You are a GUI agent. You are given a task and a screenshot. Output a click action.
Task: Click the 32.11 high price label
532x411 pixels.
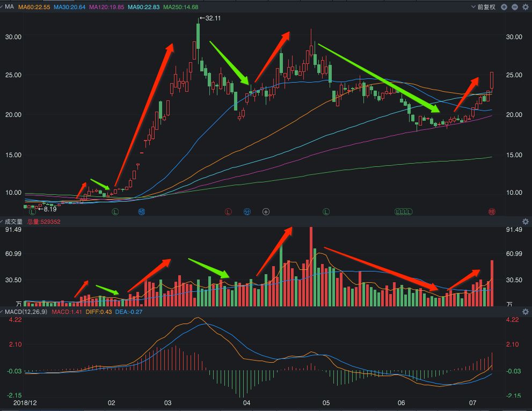[210, 18]
